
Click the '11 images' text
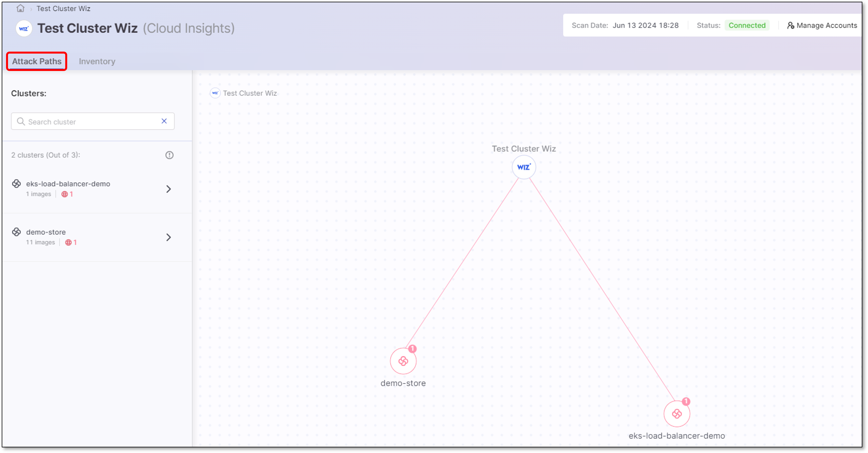[x=40, y=242]
